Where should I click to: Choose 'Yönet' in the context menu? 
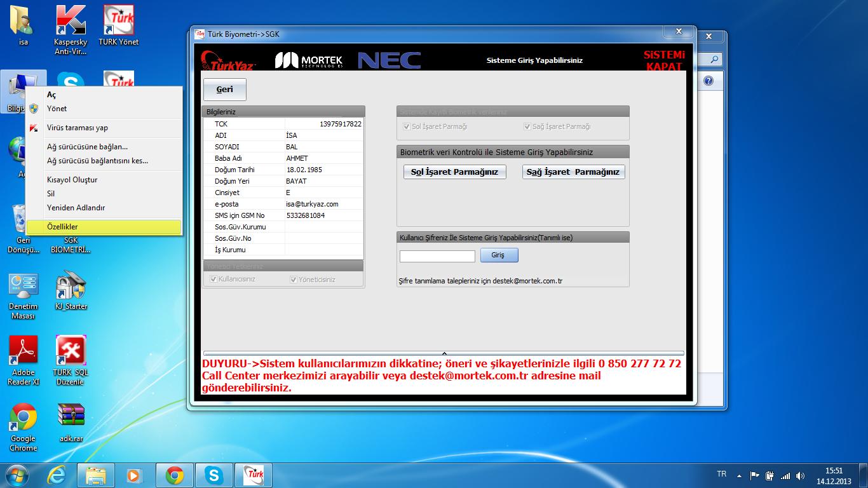(x=104, y=109)
